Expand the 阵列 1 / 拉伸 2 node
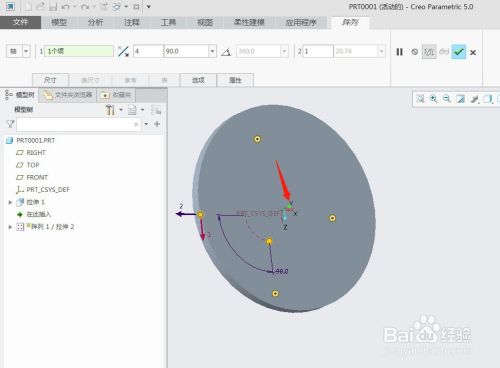Screen dimensions: 500x368 click(10, 227)
